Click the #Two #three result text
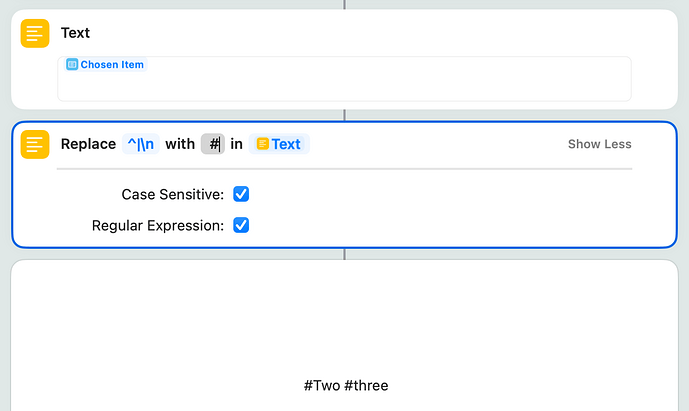The width and height of the screenshot is (689, 411). pyautogui.click(x=345, y=385)
